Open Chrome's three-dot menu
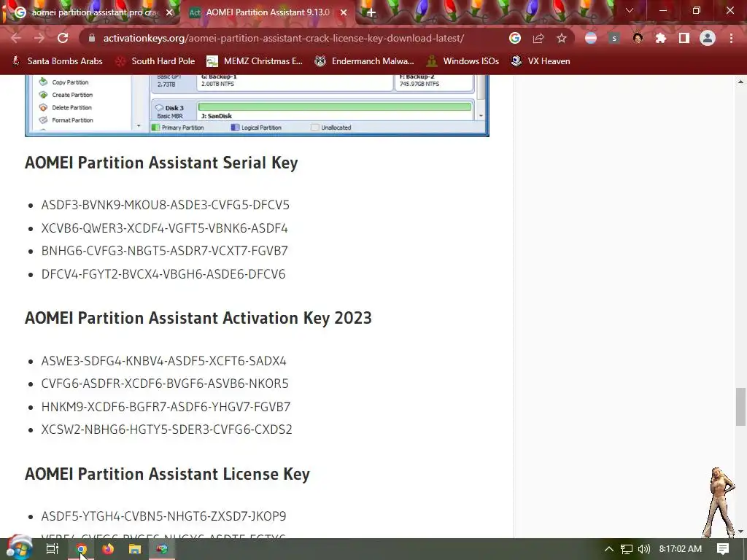This screenshot has width=747, height=560. 731,38
